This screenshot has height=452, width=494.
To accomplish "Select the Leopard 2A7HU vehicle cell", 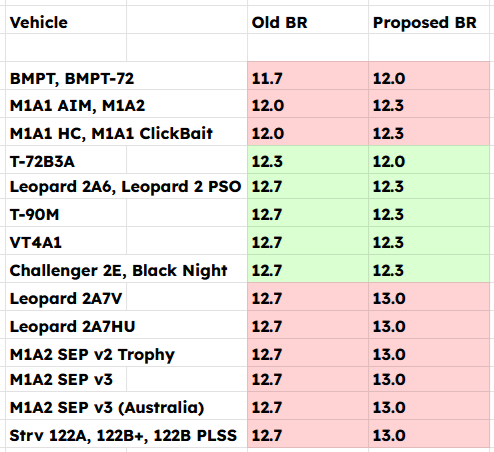I will (x=126, y=325).
